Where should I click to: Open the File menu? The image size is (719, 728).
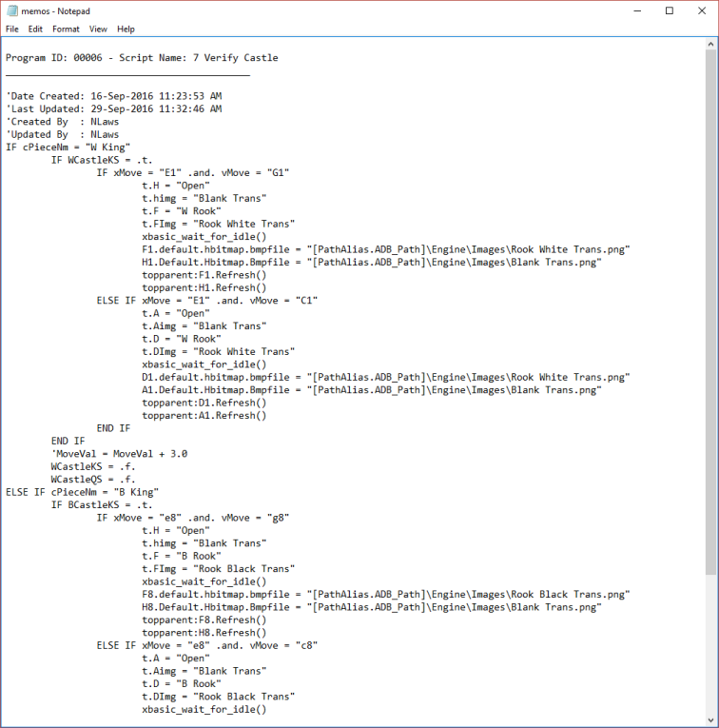point(11,30)
